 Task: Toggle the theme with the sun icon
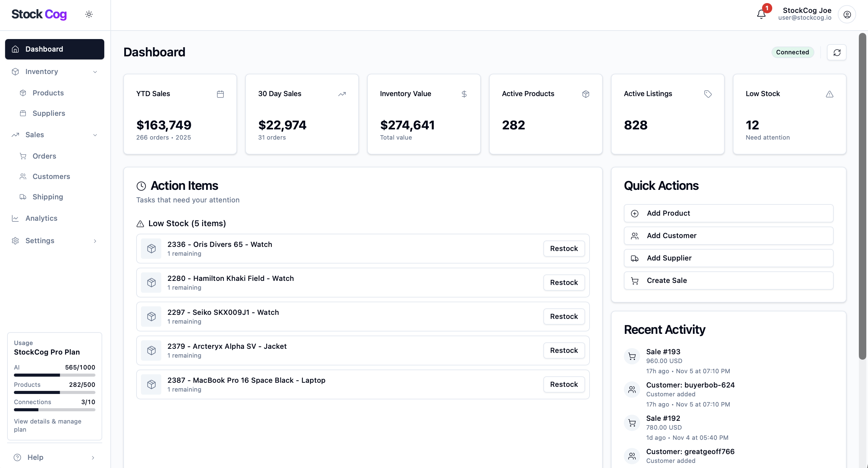(x=89, y=14)
